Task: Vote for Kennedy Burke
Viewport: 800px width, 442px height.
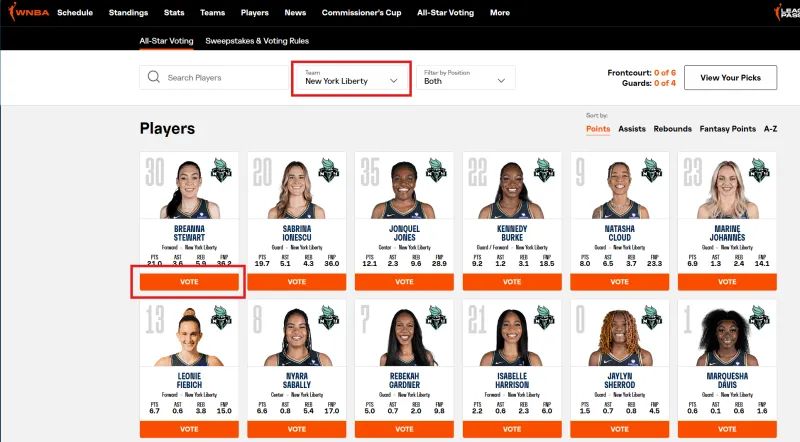Action: 512,282
